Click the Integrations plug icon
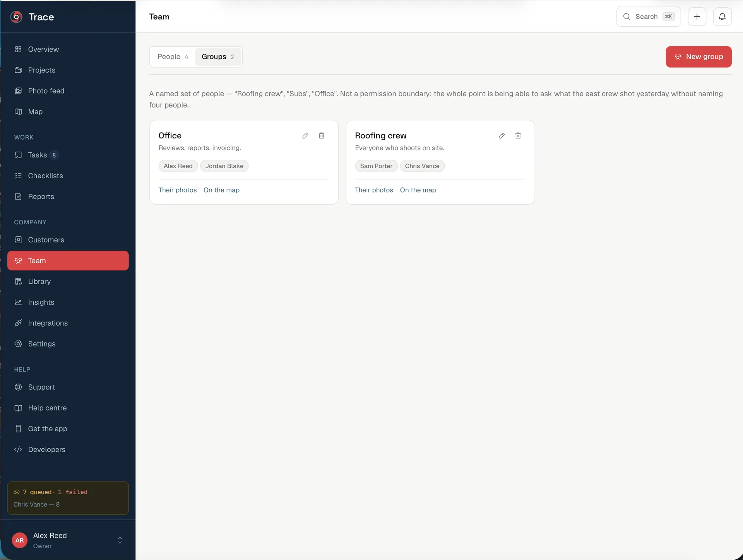Screen dimensions: 743x560 coord(18,323)
